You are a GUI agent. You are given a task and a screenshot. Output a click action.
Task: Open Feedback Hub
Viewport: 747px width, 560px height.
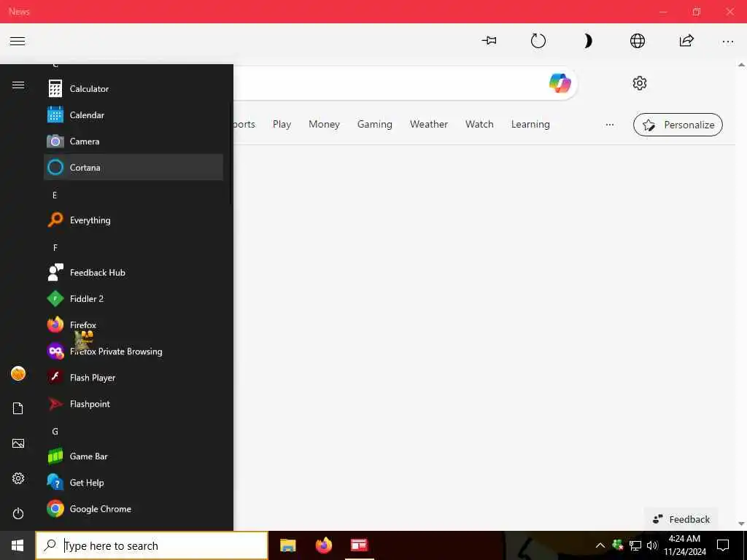(x=133, y=273)
